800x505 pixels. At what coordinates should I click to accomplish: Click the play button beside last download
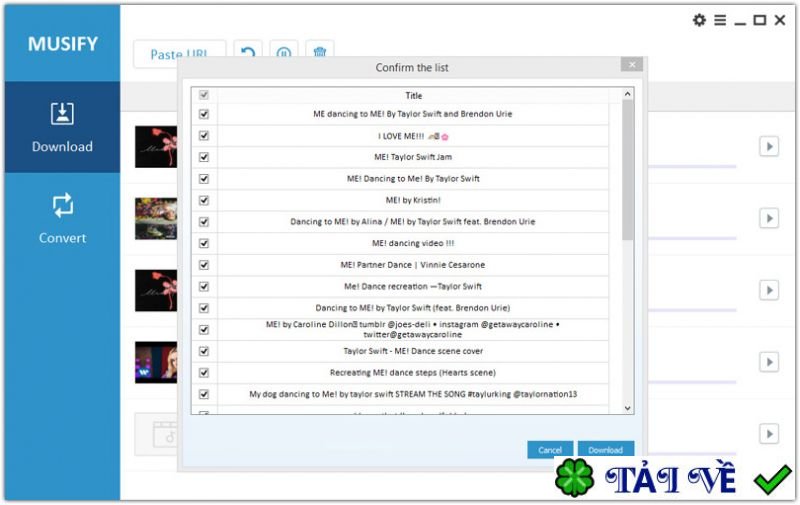click(x=769, y=434)
